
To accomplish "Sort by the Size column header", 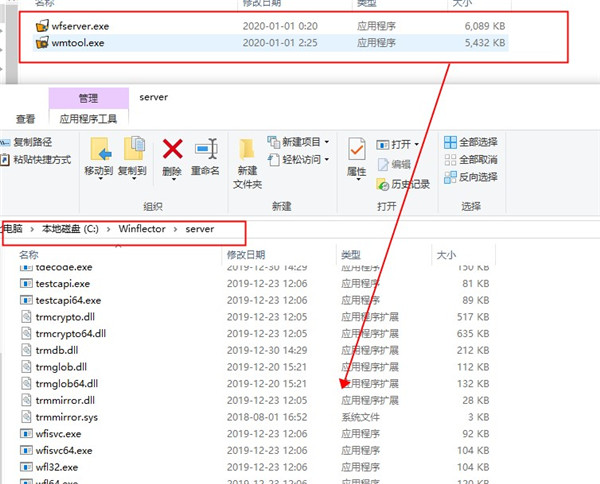I will coord(446,254).
